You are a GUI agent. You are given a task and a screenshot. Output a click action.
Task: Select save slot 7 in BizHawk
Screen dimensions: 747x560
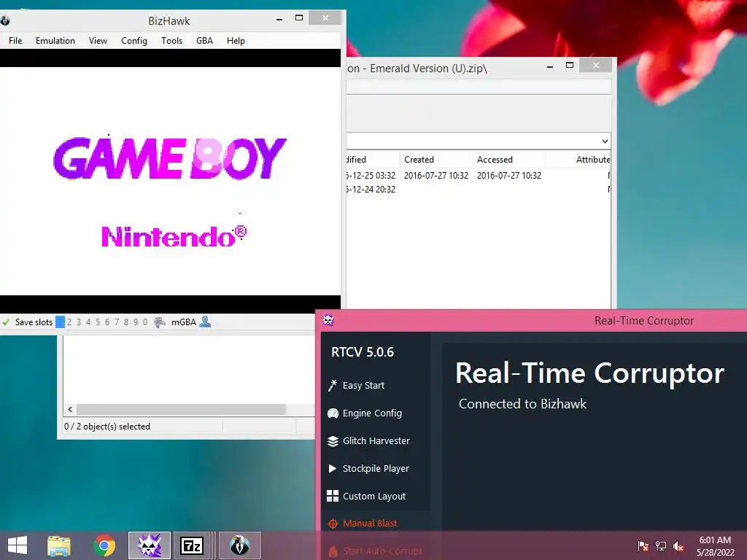tap(117, 322)
